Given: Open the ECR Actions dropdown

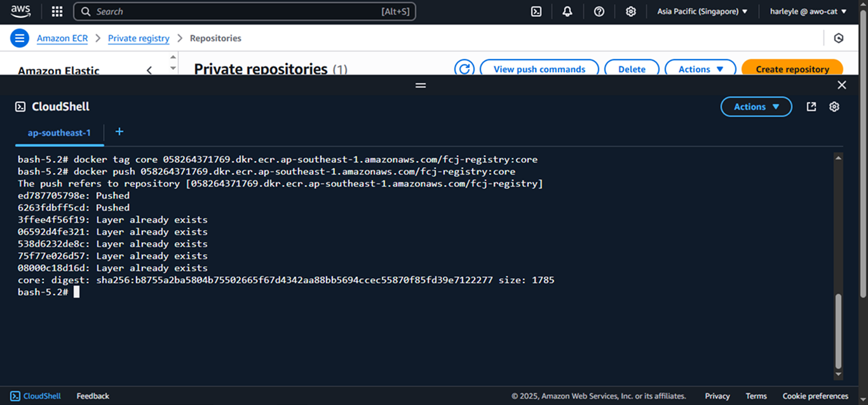Looking at the screenshot, I should coord(700,69).
